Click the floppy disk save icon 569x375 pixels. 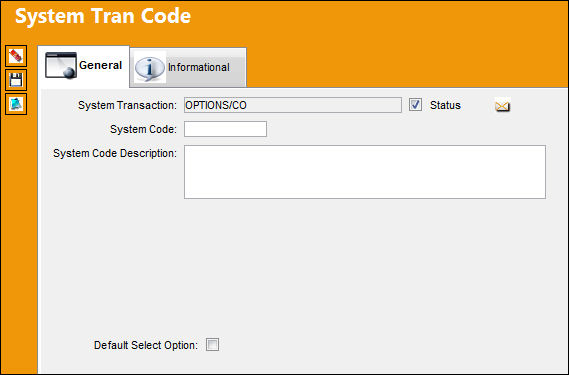pos(16,80)
